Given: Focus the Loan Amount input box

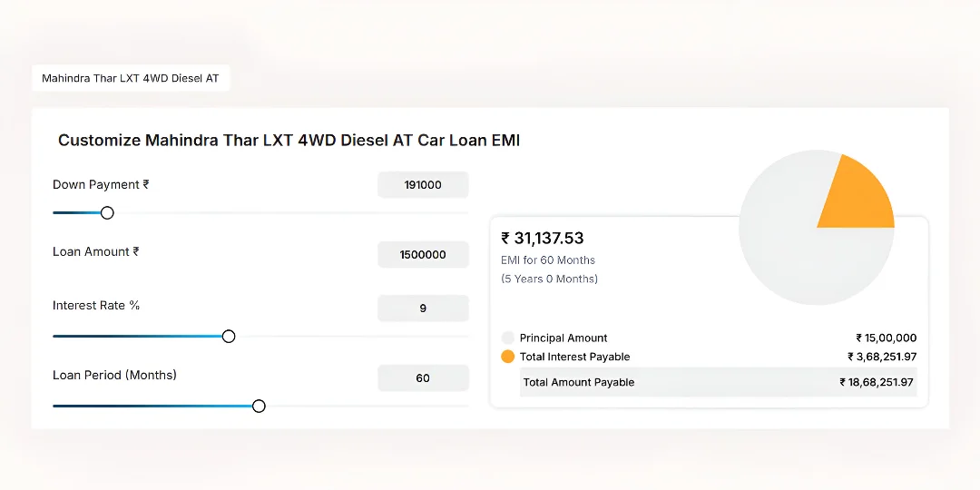Looking at the screenshot, I should (423, 255).
